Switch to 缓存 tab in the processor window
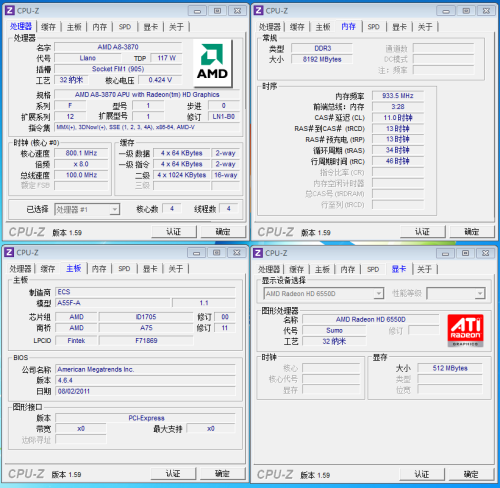This screenshot has width=500, height=488. pyautogui.click(x=48, y=27)
